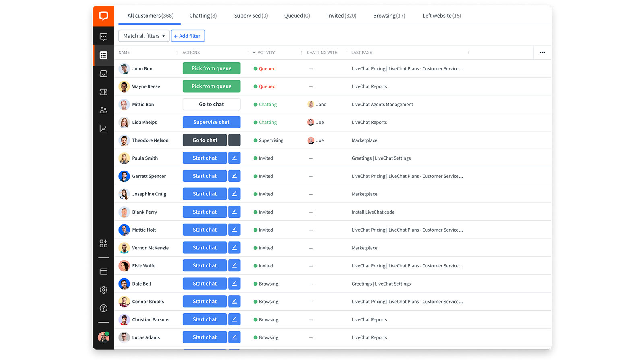This screenshot has height=362, width=644.
Task: Start chat with Lucas Adams
Action: (x=204, y=337)
